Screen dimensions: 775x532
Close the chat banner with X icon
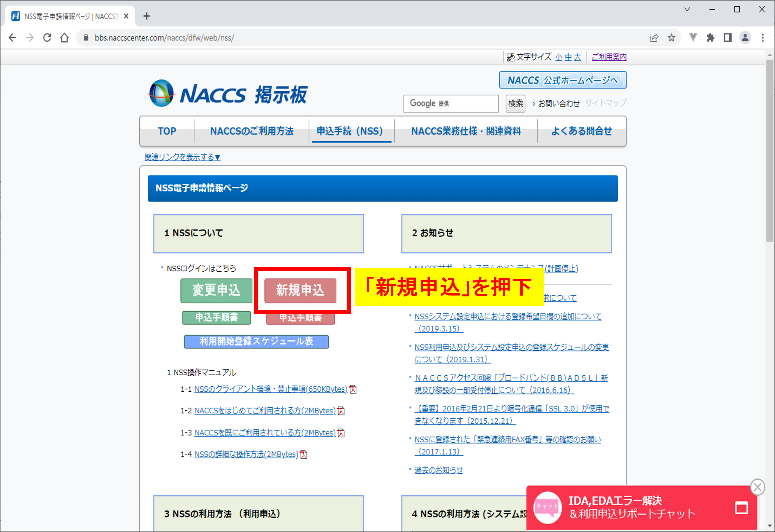coord(757,487)
